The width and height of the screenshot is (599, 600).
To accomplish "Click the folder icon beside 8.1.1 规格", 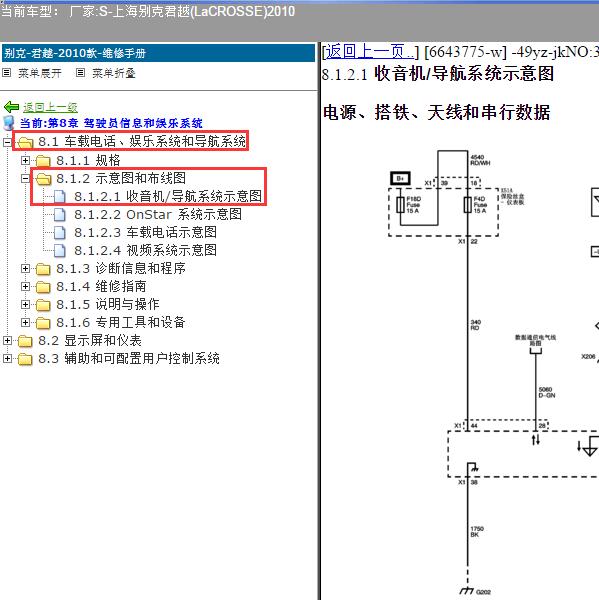I will pos(43,160).
